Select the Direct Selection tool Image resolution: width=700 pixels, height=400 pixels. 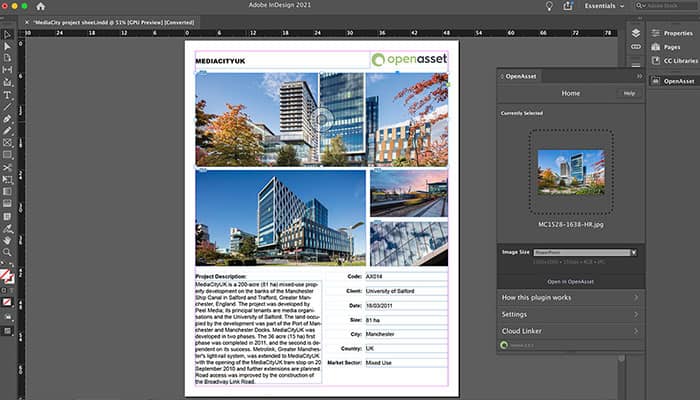coord(7,46)
